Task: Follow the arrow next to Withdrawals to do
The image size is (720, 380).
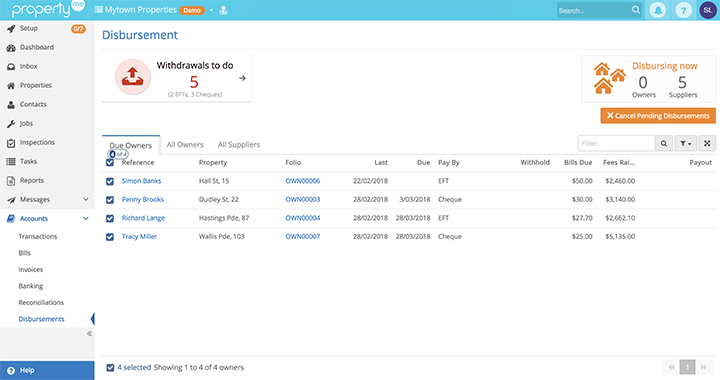Action: click(242, 78)
